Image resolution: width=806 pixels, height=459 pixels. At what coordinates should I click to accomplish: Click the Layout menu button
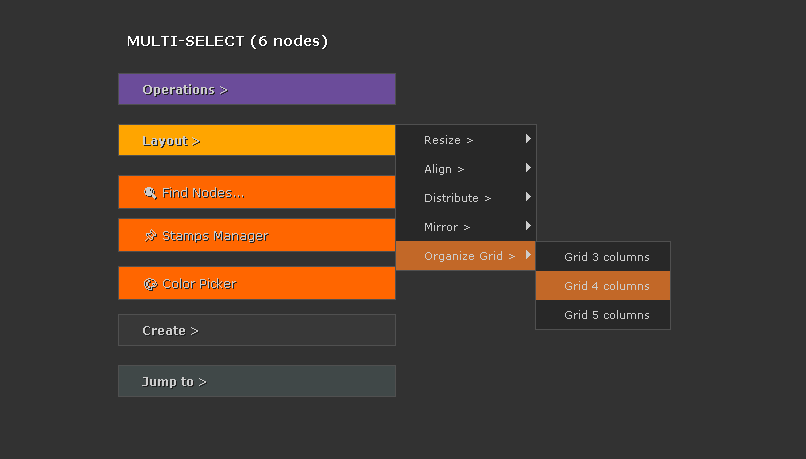pyautogui.click(x=257, y=140)
